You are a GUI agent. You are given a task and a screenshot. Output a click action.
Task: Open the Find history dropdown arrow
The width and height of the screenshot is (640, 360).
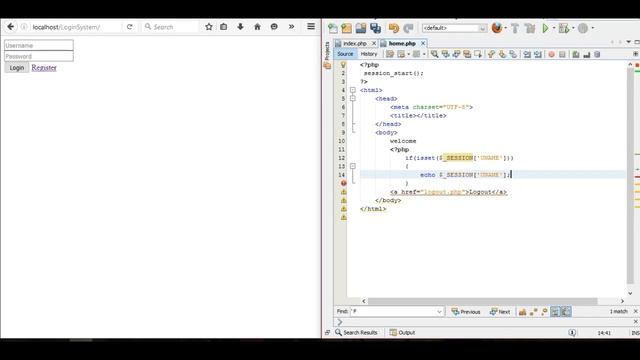pyautogui.click(x=440, y=311)
